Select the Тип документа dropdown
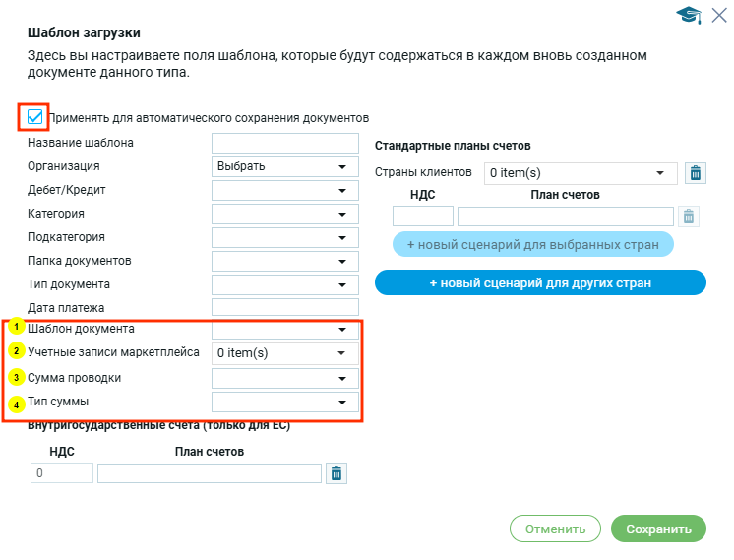Screen dimensions: 734x560 285,284
